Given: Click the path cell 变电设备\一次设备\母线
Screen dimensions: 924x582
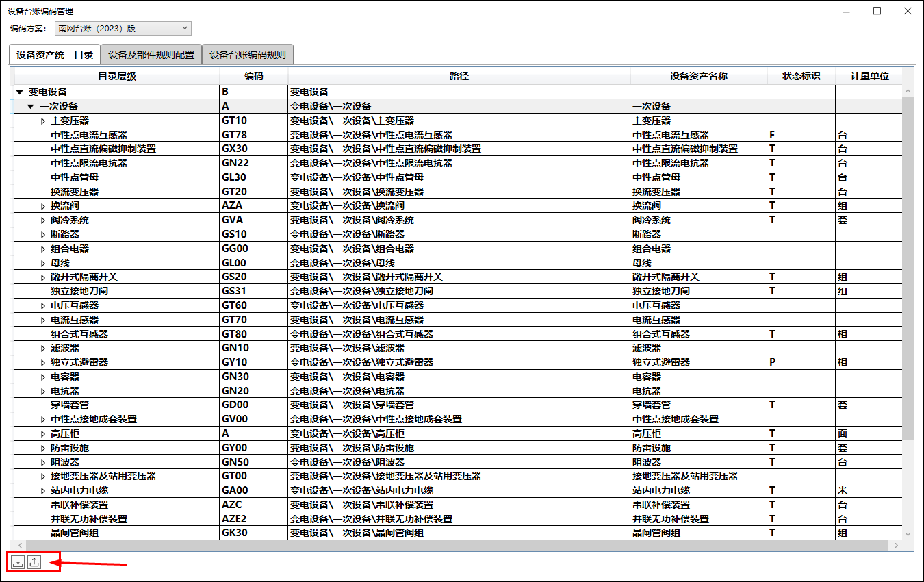Looking at the screenshot, I should (x=459, y=263).
